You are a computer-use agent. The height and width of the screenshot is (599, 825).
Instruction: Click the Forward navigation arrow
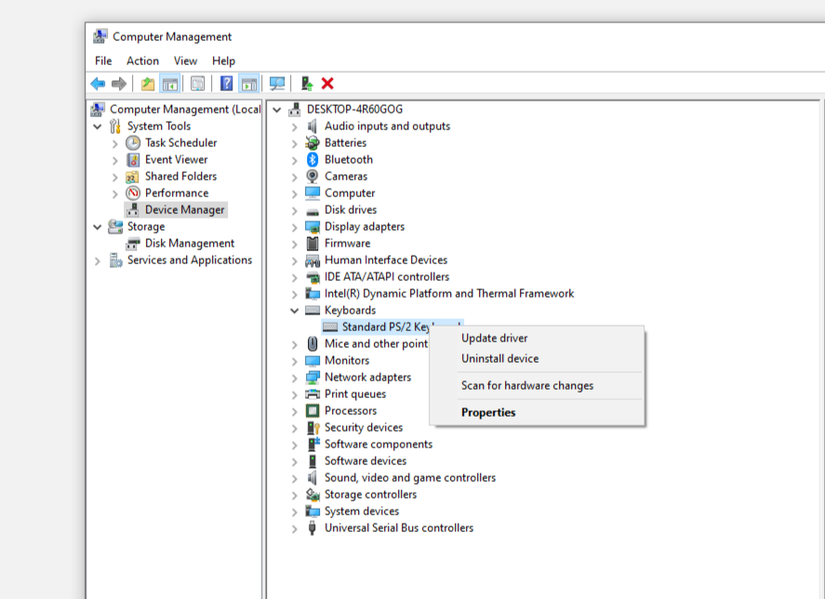119,83
